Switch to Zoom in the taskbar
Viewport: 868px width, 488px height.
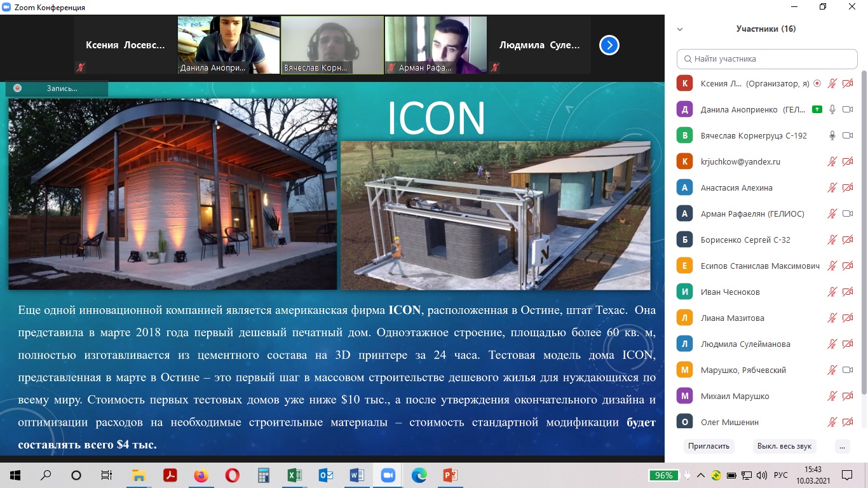388,475
